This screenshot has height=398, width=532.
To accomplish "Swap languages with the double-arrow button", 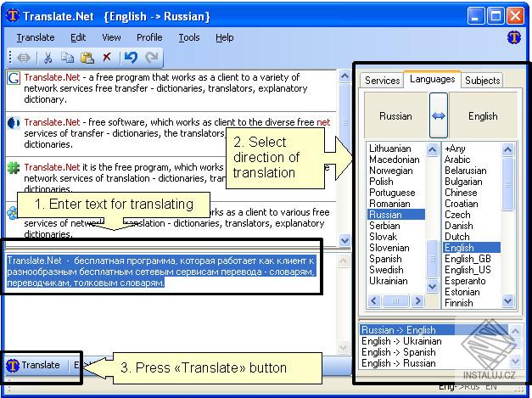I will (x=439, y=115).
